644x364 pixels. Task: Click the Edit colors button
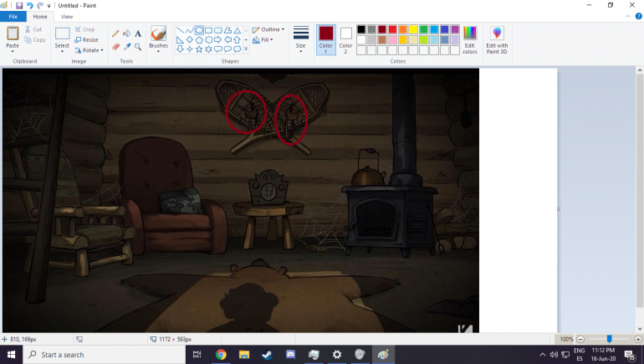click(470, 40)
